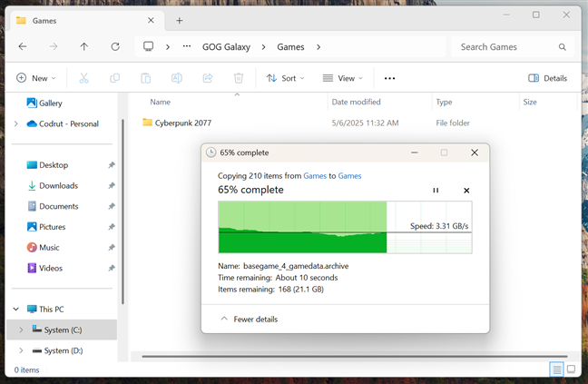
Task: Click the pin icon next to Pictures
Action: (112, 227)
